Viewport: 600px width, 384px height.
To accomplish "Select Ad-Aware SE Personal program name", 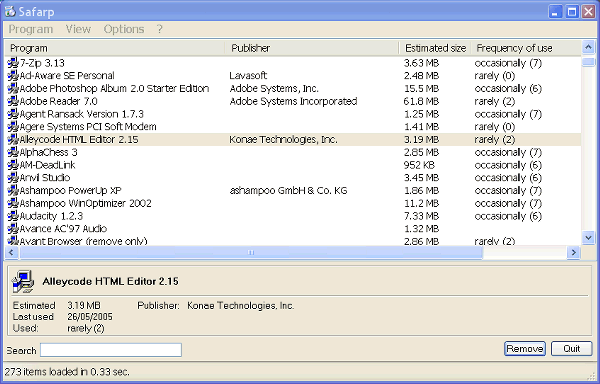I will click(67, 75).
